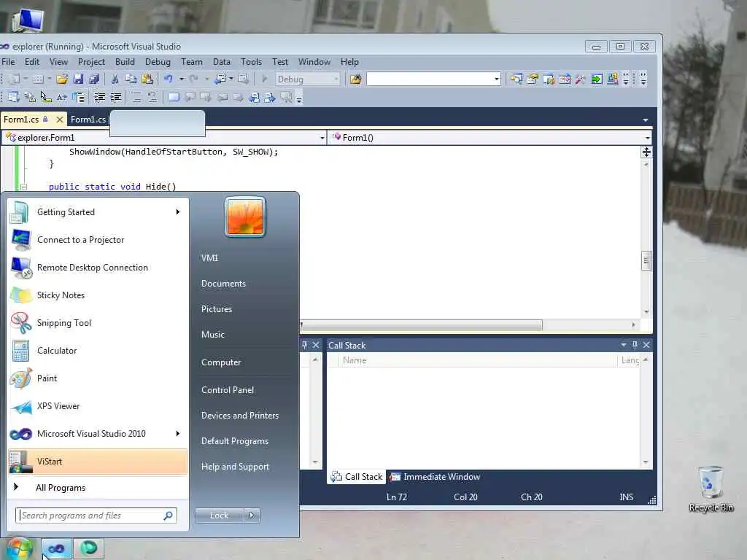Click the Copy toolbar icon
This screenshot has width=747, height=560.
click(x=131, y=79)
